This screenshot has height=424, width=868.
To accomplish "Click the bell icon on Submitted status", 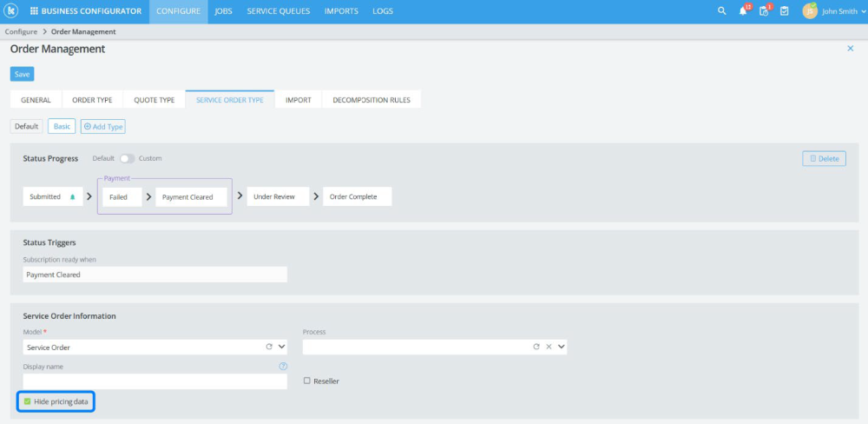I will [x=73, y=196].
